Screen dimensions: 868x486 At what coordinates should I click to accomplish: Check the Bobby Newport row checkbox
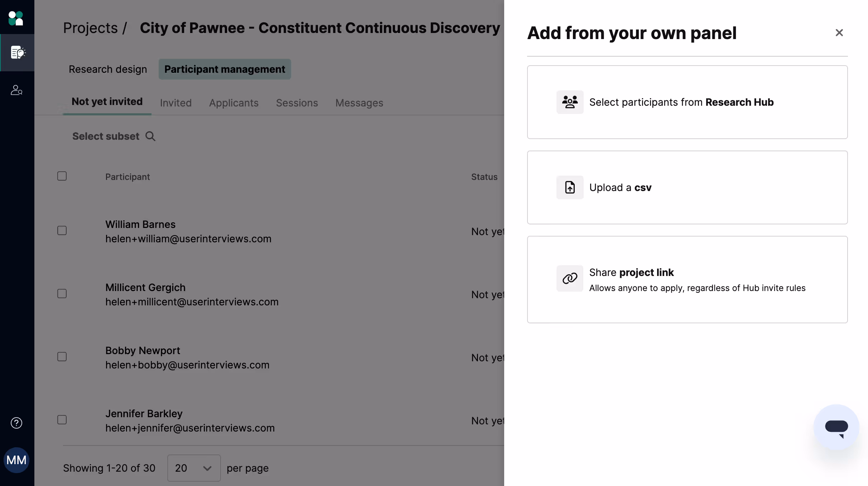62,357
